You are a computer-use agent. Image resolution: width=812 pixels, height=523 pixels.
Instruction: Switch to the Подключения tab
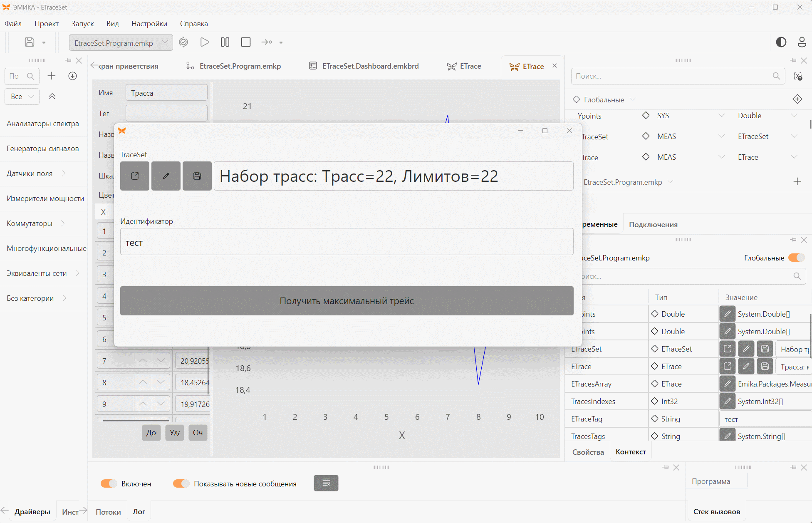(653, 225)
